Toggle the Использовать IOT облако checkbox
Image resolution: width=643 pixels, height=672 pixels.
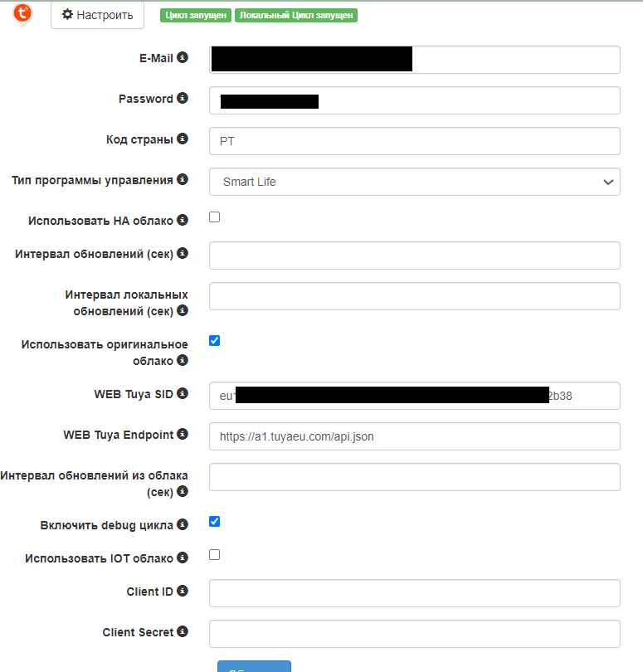tap(214, 554)
